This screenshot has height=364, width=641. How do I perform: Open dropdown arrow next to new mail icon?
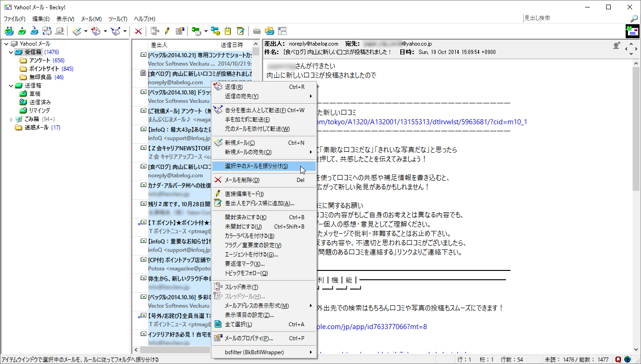pyautogui.click(x=86, y=31)
